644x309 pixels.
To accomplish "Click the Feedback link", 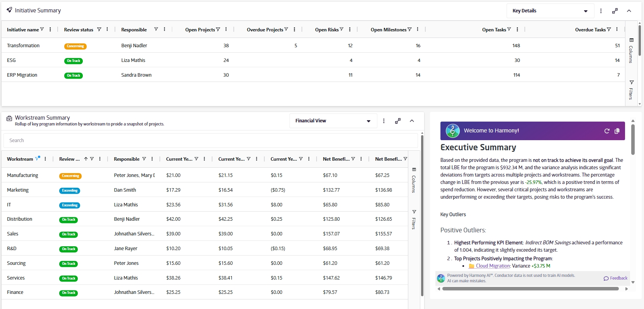I will [x=615, y=278].
